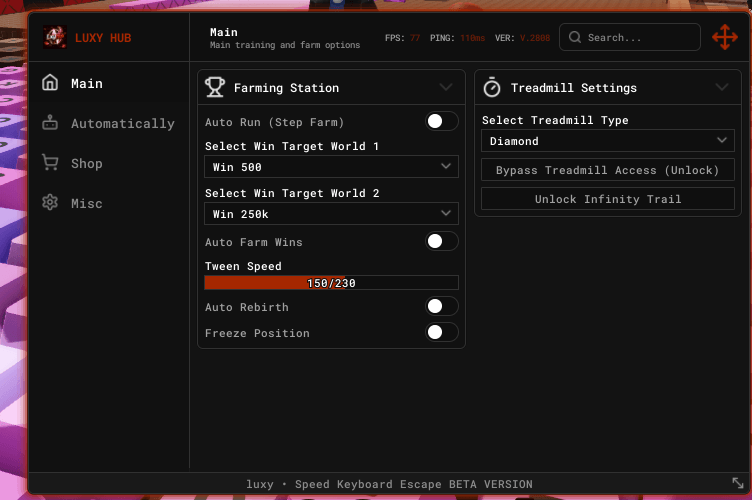
Task: Open the Main tab in sidebar
Action: [109, 83]
